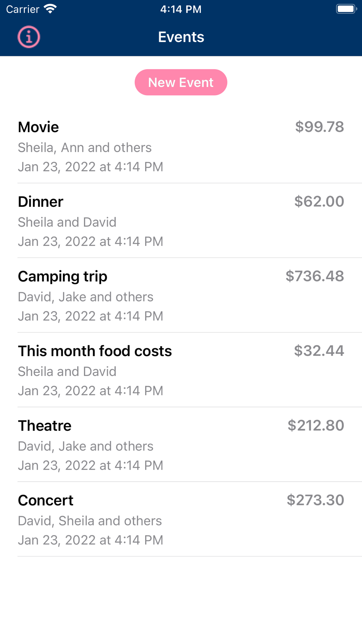
Task: Open the Theatre event
Action: coord(45,426)
